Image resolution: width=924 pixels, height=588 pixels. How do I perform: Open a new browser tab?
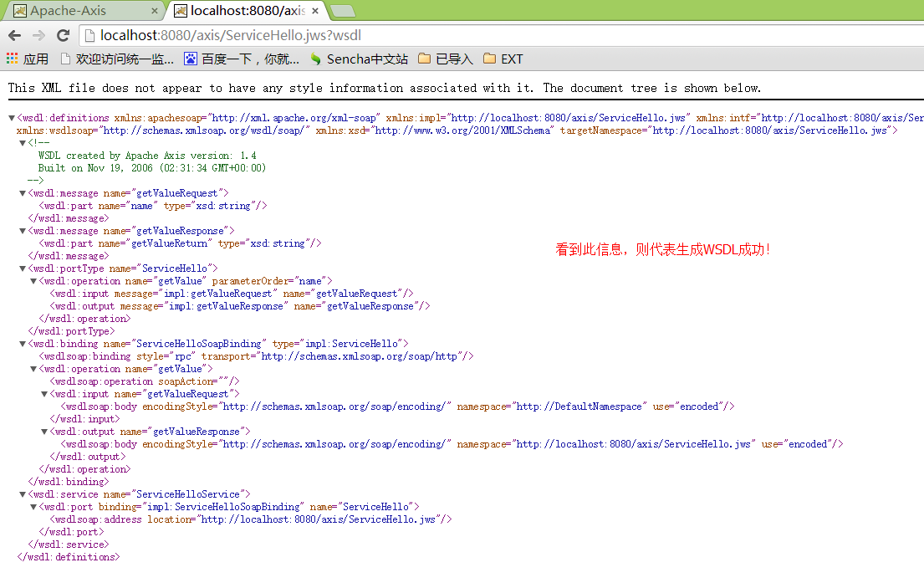[x=342, y=11]
